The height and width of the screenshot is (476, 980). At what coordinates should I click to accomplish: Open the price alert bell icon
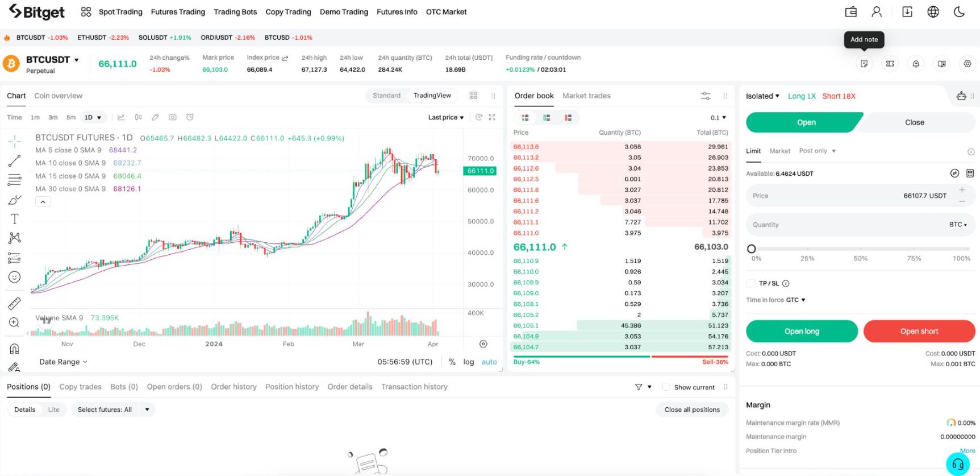coord(916,64)
